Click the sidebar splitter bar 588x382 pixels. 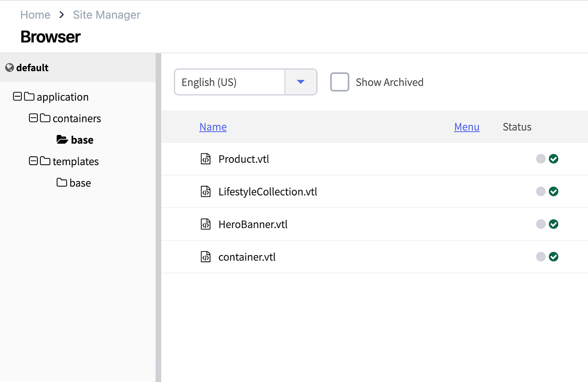(158, 217)
